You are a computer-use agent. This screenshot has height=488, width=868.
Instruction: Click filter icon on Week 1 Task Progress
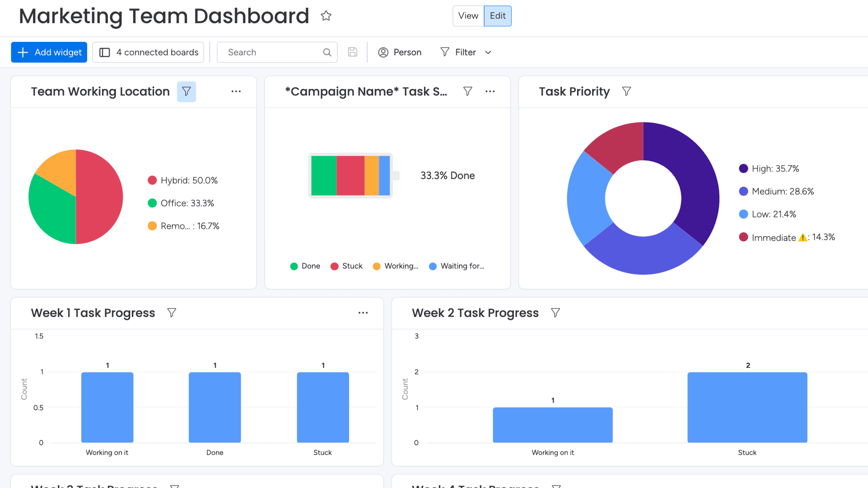(x=172, y=313)
